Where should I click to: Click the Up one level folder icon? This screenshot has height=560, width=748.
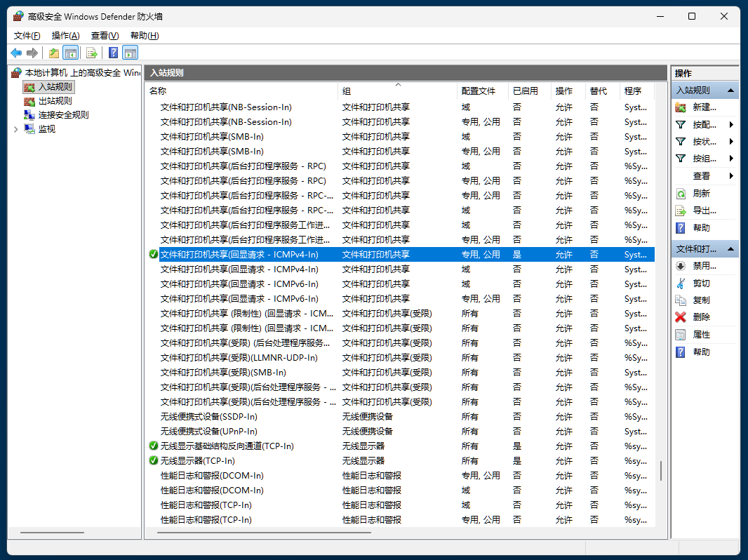54,53
